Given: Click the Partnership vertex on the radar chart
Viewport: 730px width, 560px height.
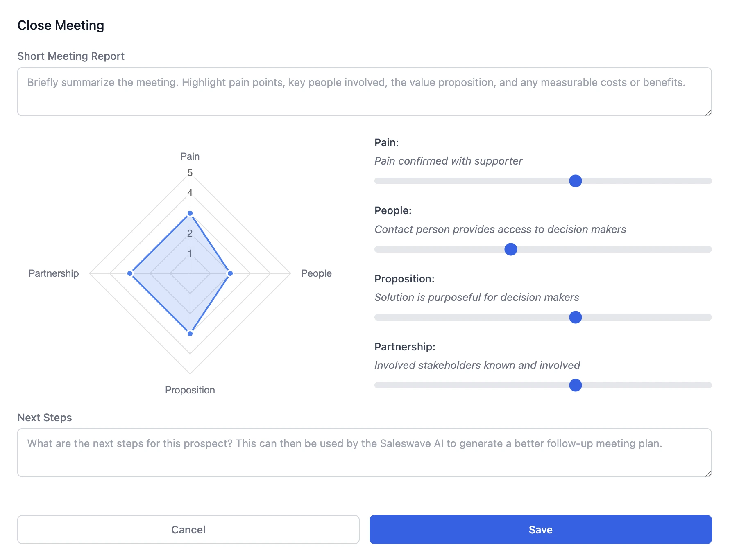Looking at the screenshot, I should (130, 273).
